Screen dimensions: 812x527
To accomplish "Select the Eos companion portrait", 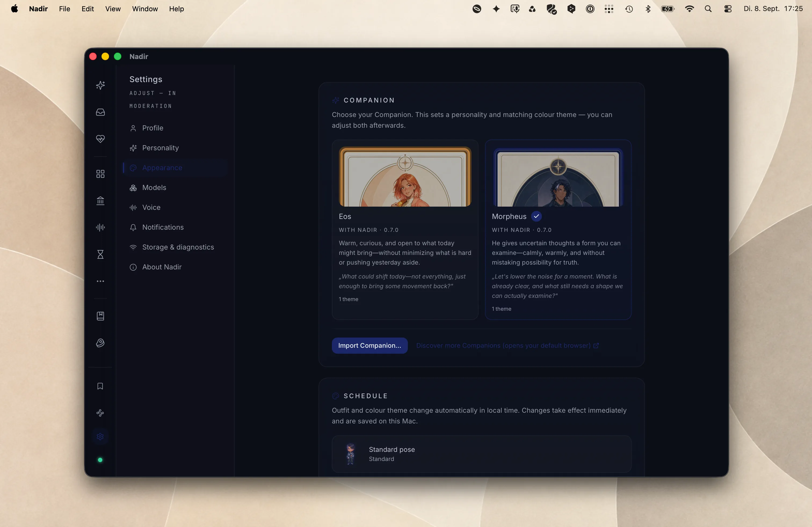I will [x=405, y=177].
